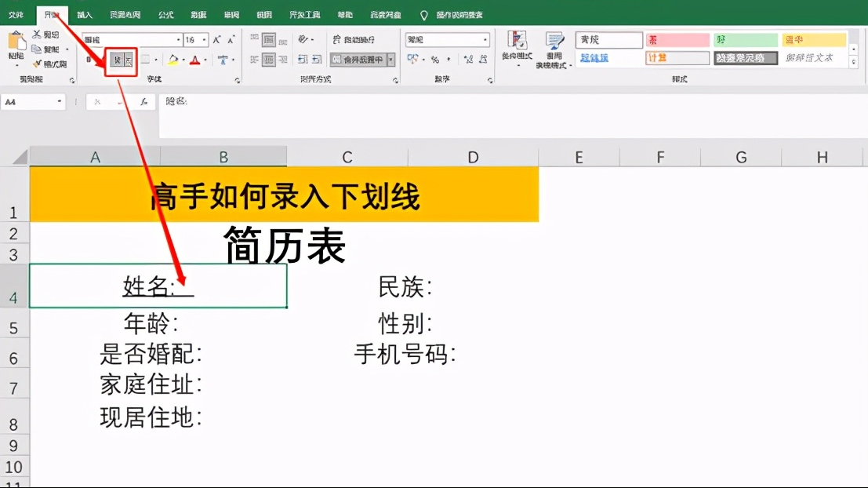Image resolution: width=868 pixels, height=488 pixels.
Task: Toggle Wrap Text in the alignment group
Action: (x=354, y=38)
